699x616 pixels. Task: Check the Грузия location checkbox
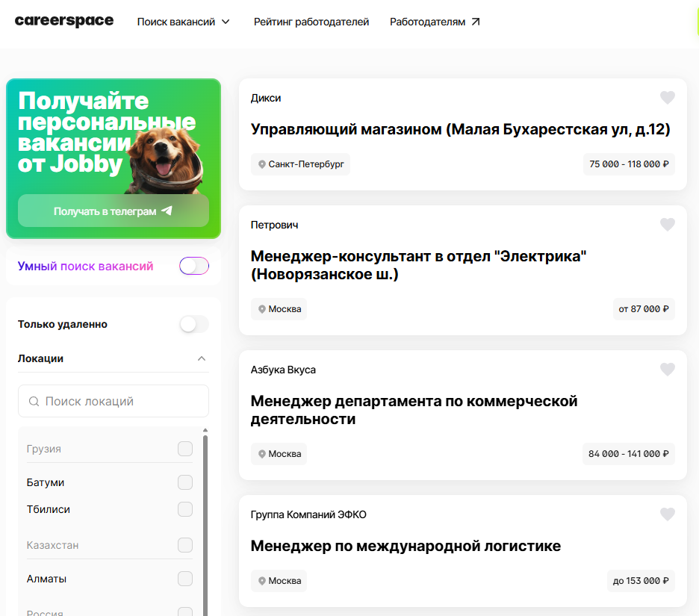[185, 449]
